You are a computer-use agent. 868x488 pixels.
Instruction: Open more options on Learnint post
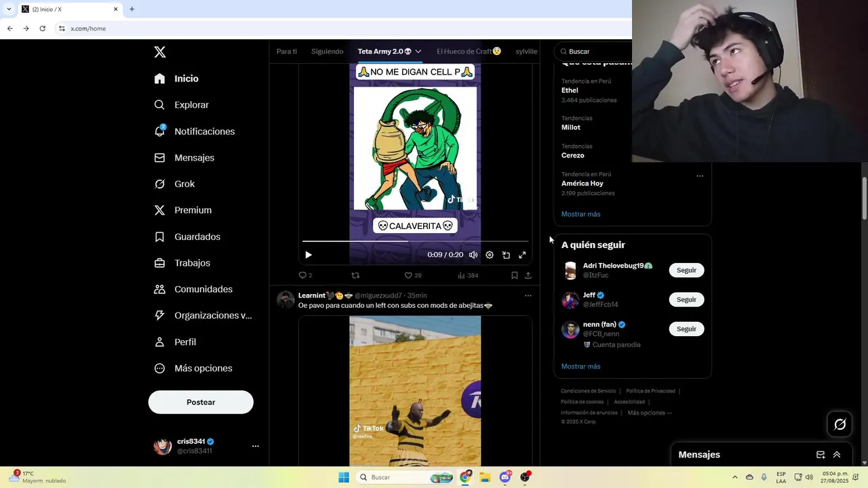(x=528, y=296)
